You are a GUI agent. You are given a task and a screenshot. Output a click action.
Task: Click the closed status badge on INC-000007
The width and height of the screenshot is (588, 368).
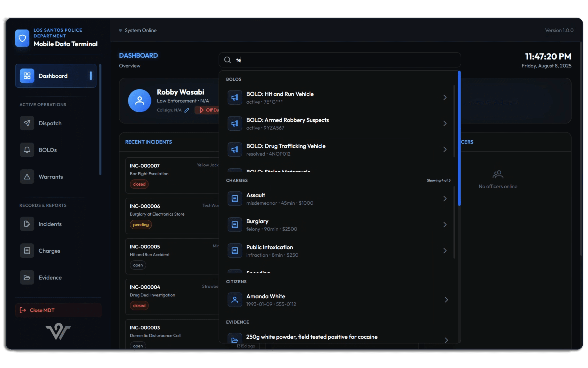click(139, 184)
